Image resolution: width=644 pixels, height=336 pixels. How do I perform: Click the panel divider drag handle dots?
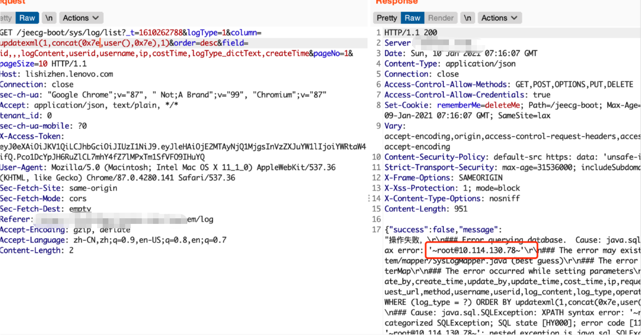(368, 199)
